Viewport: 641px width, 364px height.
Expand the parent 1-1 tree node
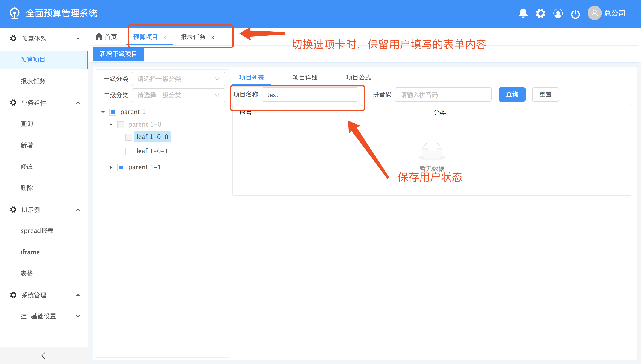pos(111,168)
